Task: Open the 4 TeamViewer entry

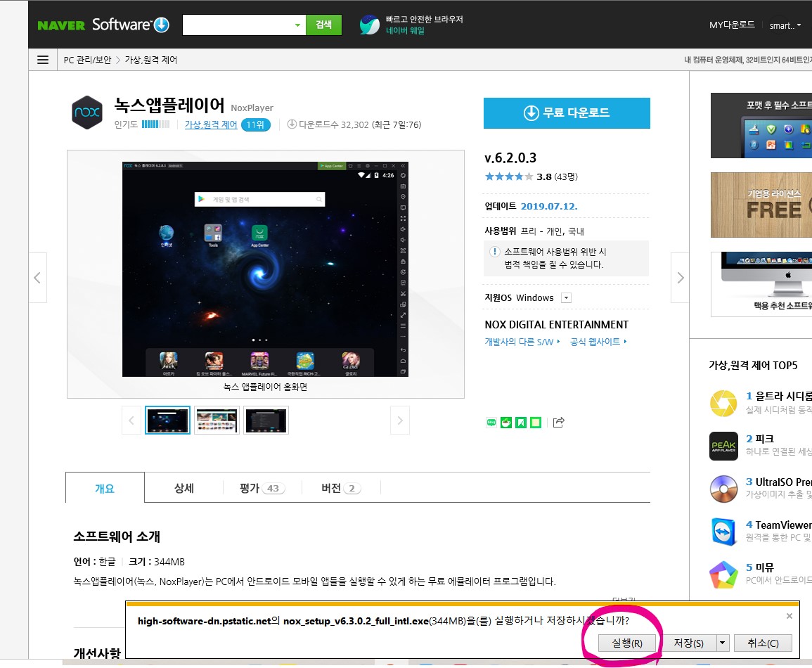Action: tap(778, 525)
